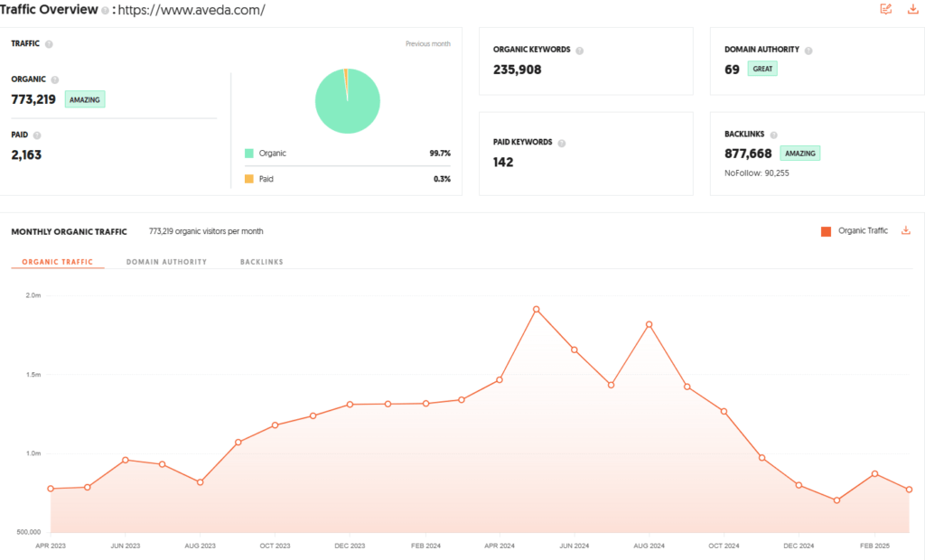Image resolution: width=925 pixels, height=560 pixels.
Task: Open the help icon next to DOMAIN AUTHORITY
Action: tap(808, 51)
